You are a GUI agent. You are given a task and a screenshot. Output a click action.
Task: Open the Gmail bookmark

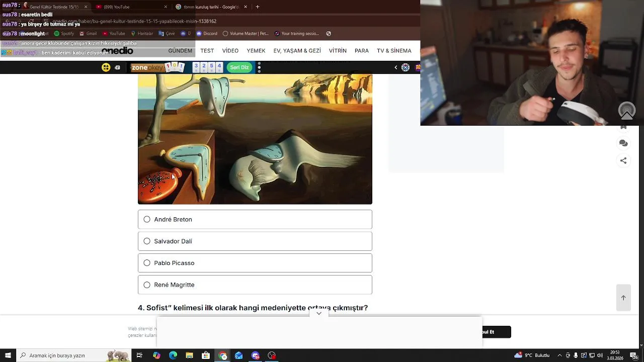click(88, 34)
